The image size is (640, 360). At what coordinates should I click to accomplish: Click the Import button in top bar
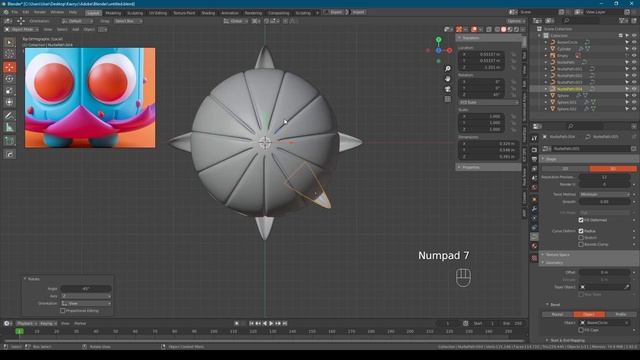(x=358, y=12)
